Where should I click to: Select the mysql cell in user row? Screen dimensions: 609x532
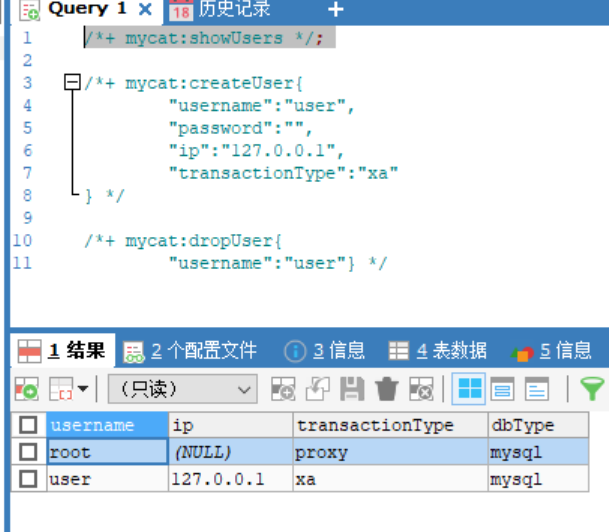(539, 479)
